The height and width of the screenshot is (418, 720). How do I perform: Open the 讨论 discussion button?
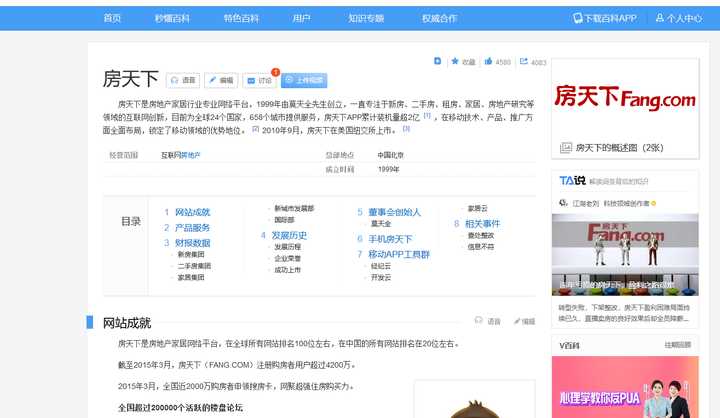[259, 80]
